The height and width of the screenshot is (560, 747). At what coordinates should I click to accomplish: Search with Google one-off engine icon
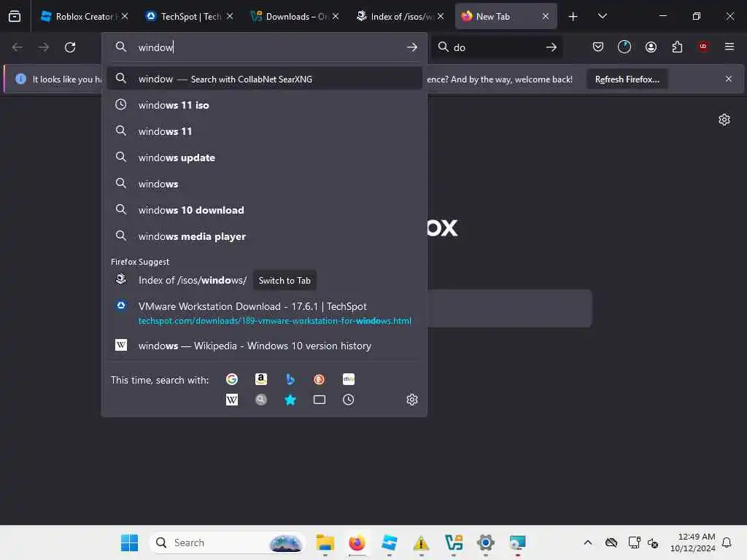coord(232,379)
